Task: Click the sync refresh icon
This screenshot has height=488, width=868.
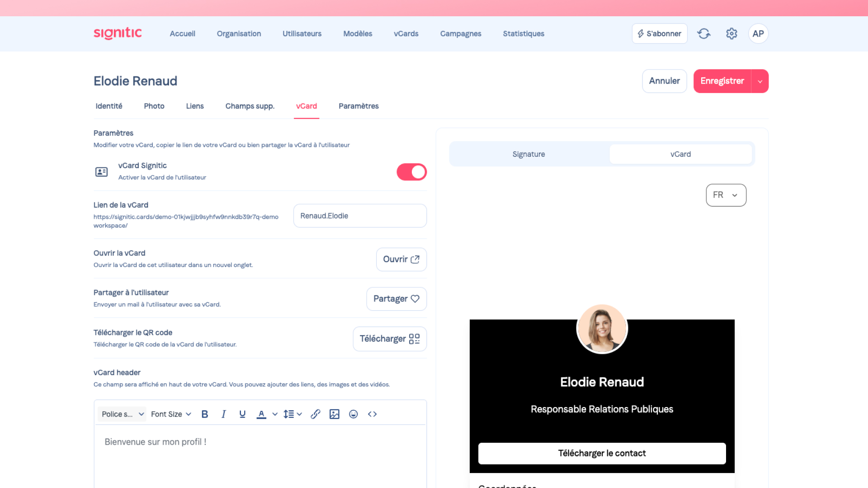Action: click(703, 33)
